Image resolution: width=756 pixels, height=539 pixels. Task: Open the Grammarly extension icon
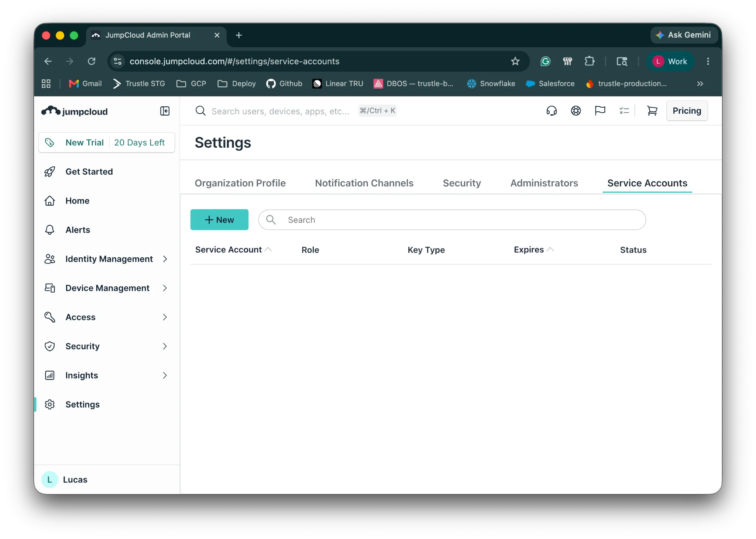[x=546, y=61]
